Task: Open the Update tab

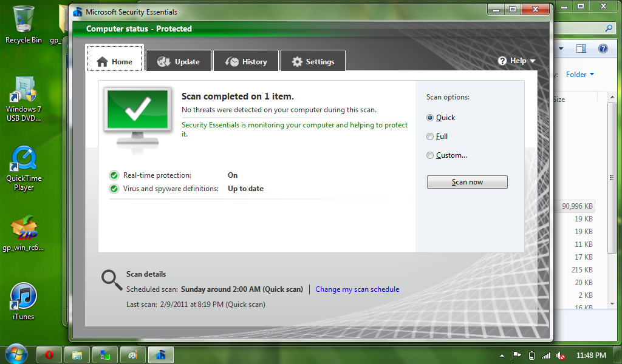Action: [x=179, y=61]
